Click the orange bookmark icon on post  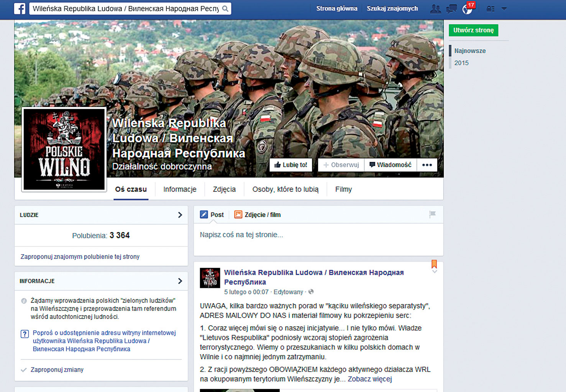434,264
